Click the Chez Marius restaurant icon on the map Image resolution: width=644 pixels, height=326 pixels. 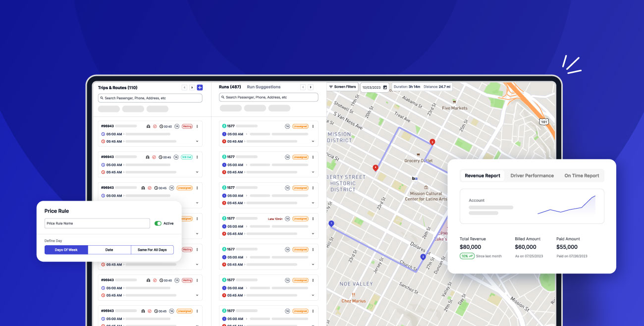pos(354,294)
